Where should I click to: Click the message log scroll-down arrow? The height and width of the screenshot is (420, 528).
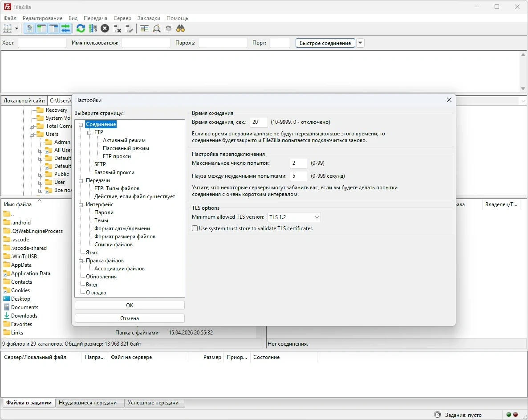[x=523, y=89]
